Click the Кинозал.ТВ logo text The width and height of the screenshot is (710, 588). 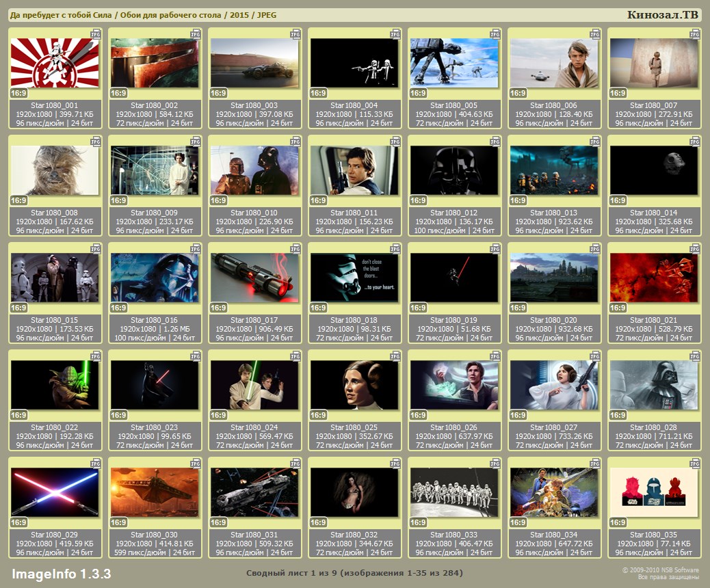pos(662,14)
